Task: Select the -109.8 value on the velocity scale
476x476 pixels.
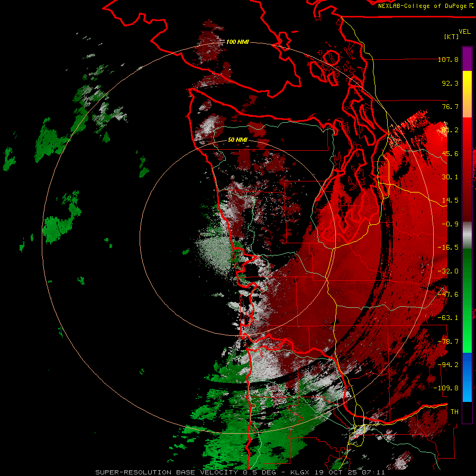Action: click(x=446, y=388)
